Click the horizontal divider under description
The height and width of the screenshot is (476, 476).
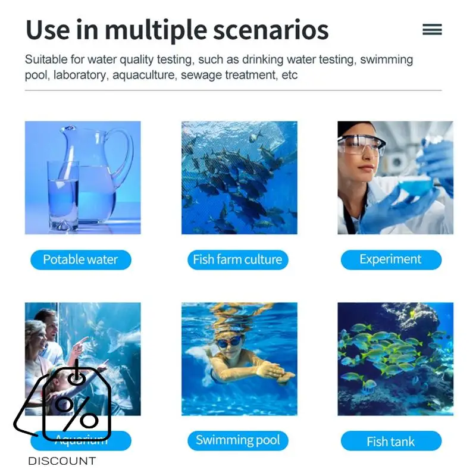click(233, 90)
